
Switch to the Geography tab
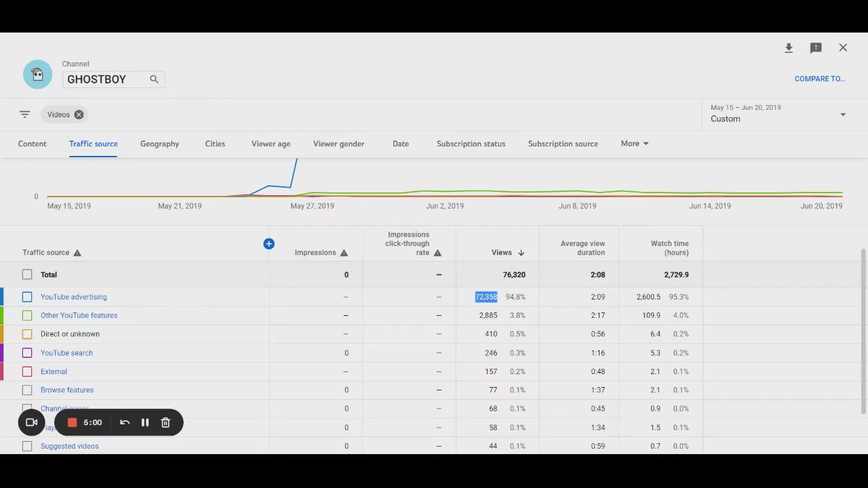[159, 144]
